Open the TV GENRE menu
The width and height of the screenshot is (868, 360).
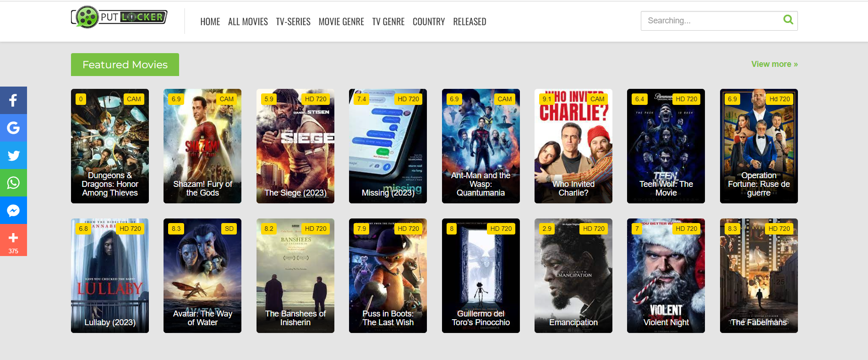pyautogui.click(x=388, y=22)
